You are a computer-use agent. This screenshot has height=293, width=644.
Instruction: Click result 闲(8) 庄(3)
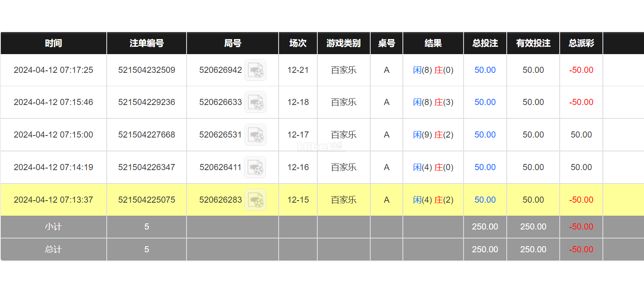(x=433, y=102)
